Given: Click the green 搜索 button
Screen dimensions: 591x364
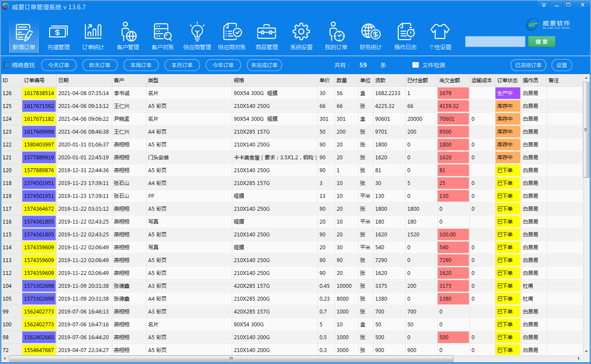Looking at the screenshot, I should [x=541, y=42].
